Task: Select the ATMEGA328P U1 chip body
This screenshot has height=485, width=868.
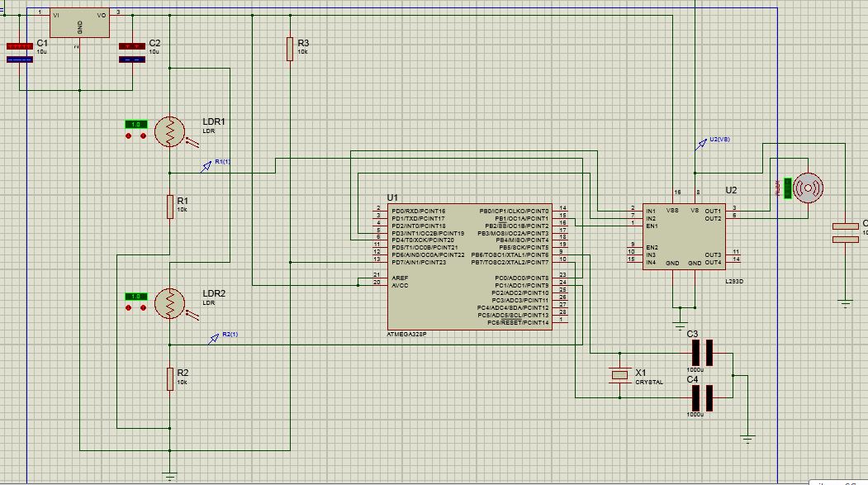Action: click(x=469, y=266)
